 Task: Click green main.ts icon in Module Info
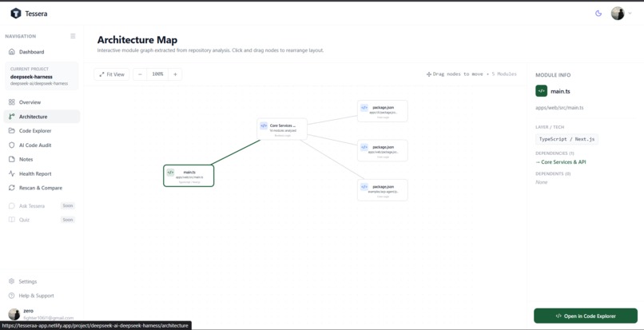pos(541,91)
